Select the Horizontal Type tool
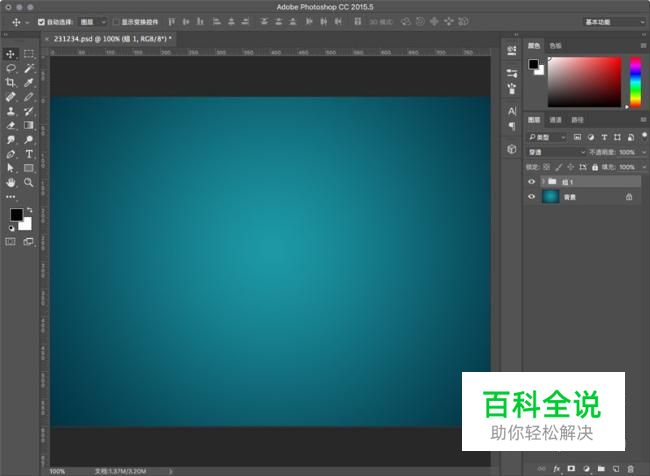The image size is (650, 476). 29,155
